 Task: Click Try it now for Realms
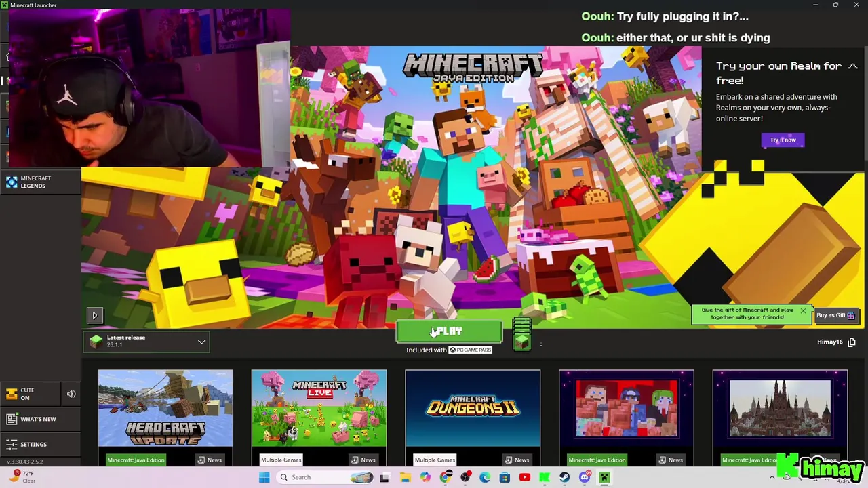[783, 140]
